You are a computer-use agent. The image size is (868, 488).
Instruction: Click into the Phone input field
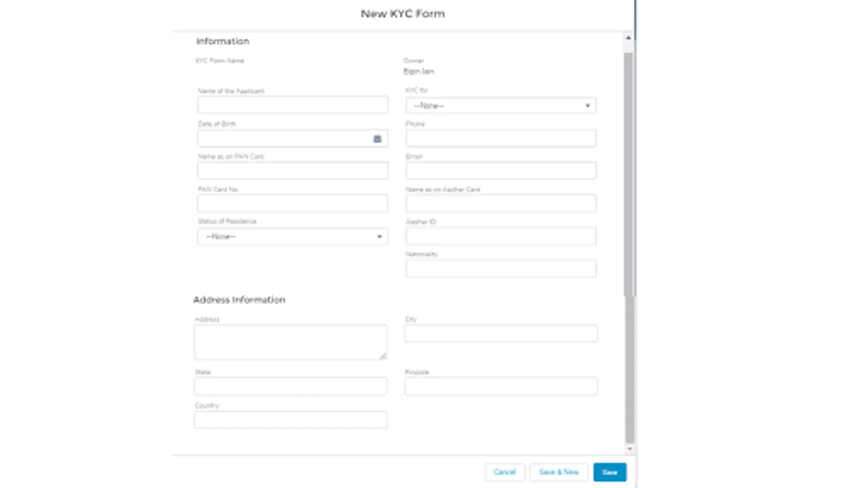(x=501, y=138)
